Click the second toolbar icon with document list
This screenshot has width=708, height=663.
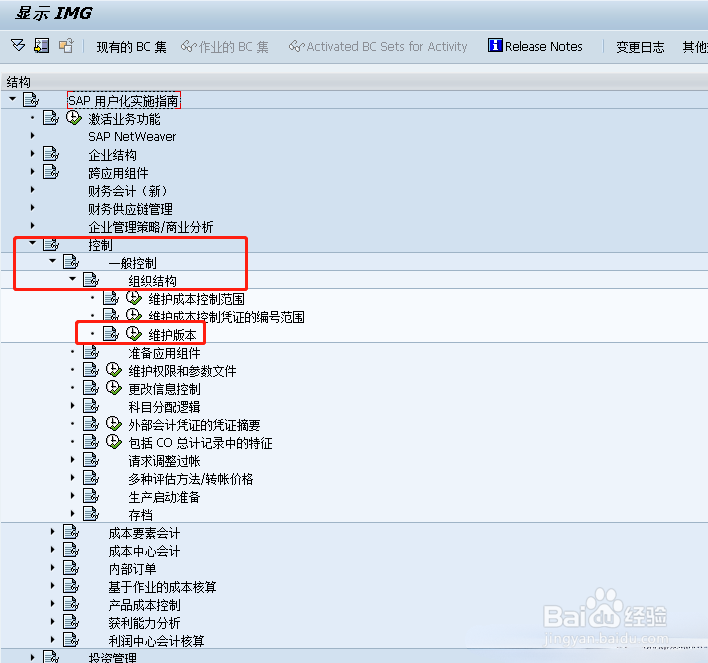(x=42, y=46)
